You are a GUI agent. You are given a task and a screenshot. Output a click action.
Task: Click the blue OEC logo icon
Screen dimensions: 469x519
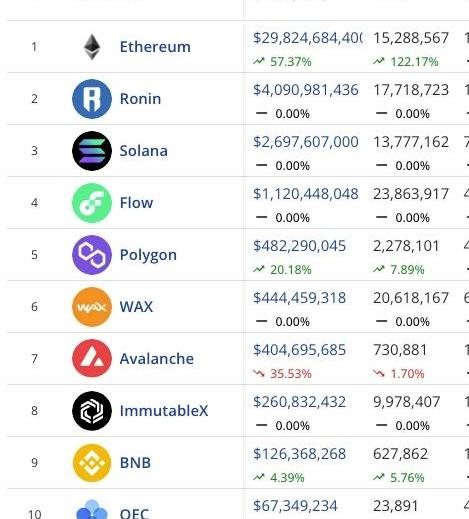(92, 509)
